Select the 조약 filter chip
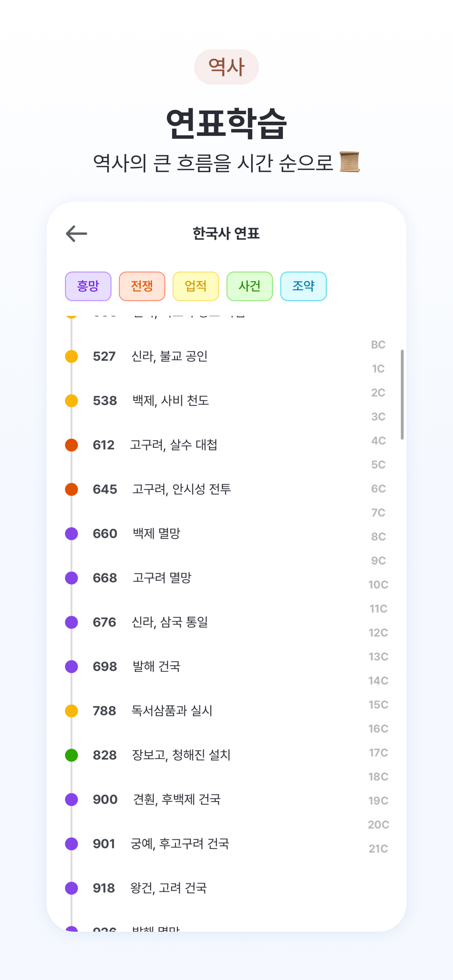The height and width of the screenshot is (980, 453). [x=303, y=286]
